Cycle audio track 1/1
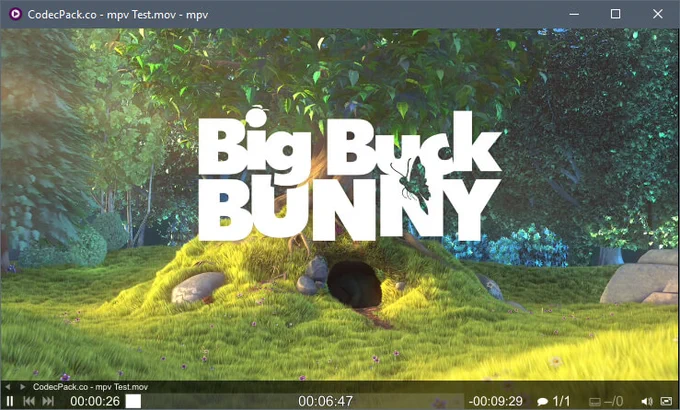 click(554, 401)
